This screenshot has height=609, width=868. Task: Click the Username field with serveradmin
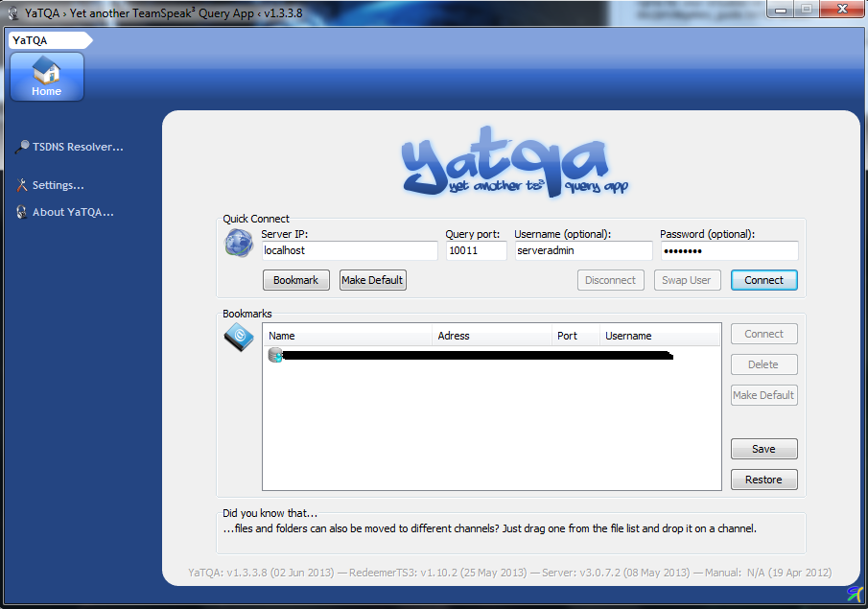[x=583, y=250]
